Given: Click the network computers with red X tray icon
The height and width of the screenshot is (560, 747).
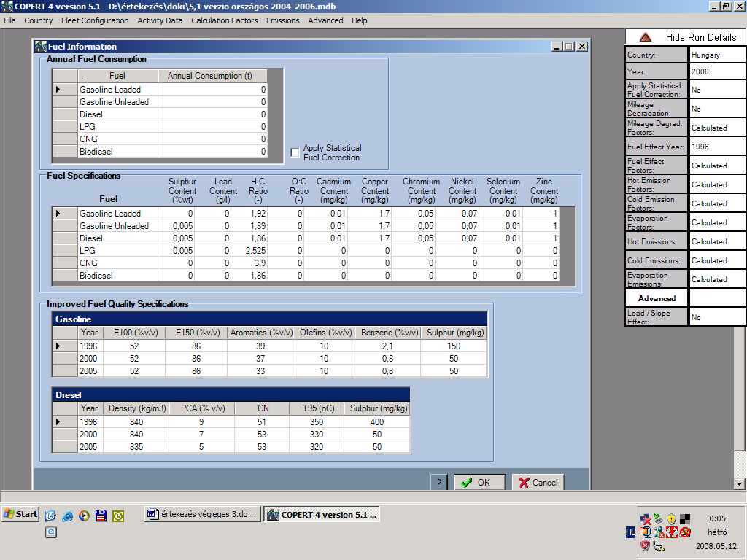Looking at the screenshot, I should tap(646, 518).
